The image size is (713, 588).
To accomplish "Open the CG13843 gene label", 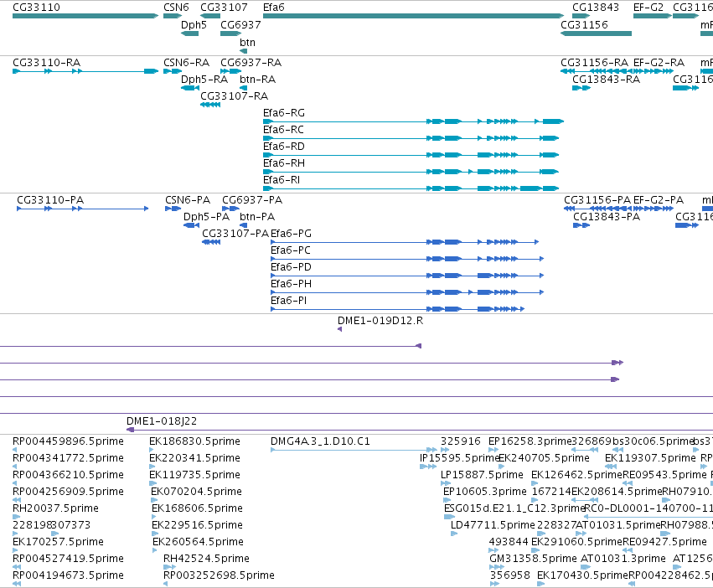I will [x=595, y=8].
